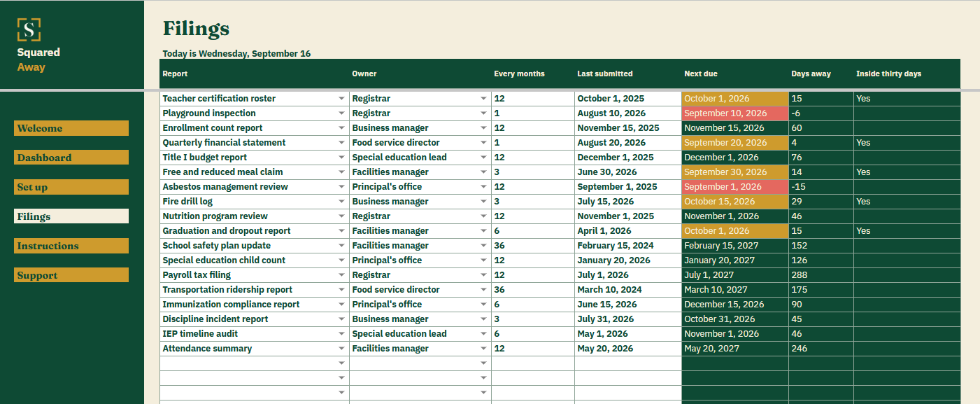Open the Welcome page
The image size is (980, 404).
tap(71, 128)
